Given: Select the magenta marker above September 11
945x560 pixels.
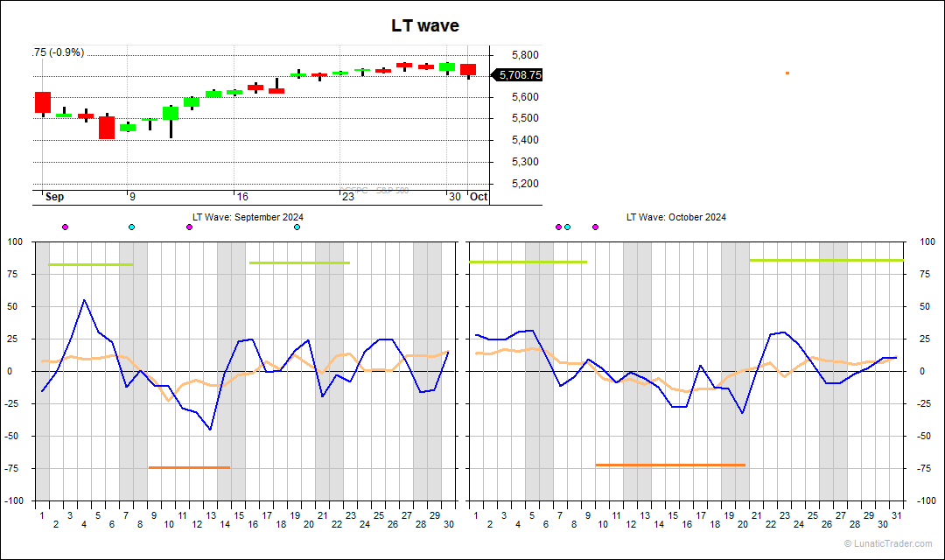Looking at the screenshot, I should 188,227.
